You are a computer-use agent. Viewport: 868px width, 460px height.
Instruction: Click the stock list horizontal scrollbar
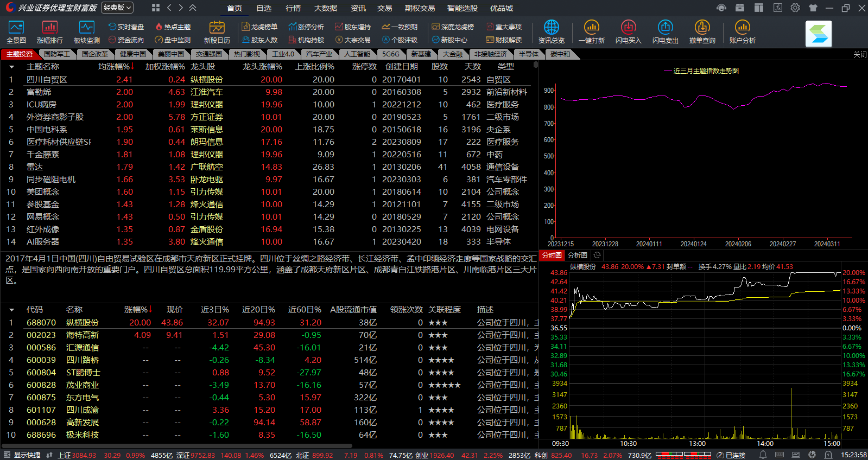pos(179,446)
